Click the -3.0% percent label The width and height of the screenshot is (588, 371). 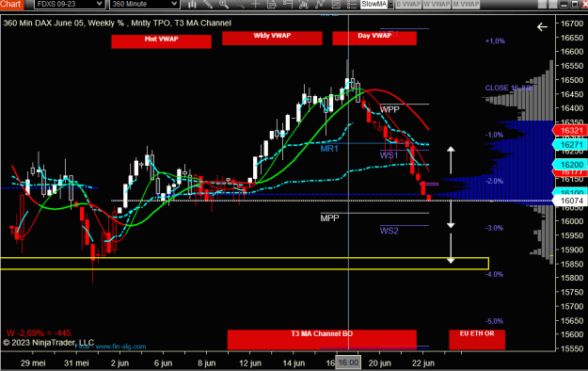click(x=494, y=228)
